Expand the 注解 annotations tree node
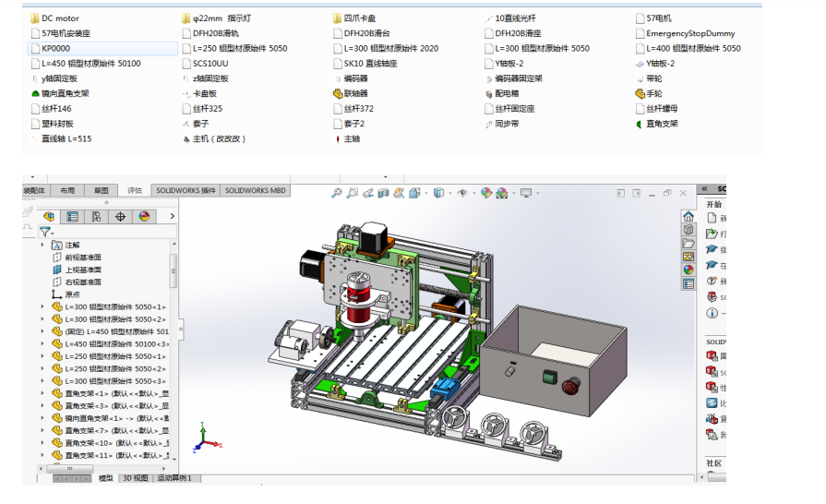The image size is (826, 504). [42, 246]
